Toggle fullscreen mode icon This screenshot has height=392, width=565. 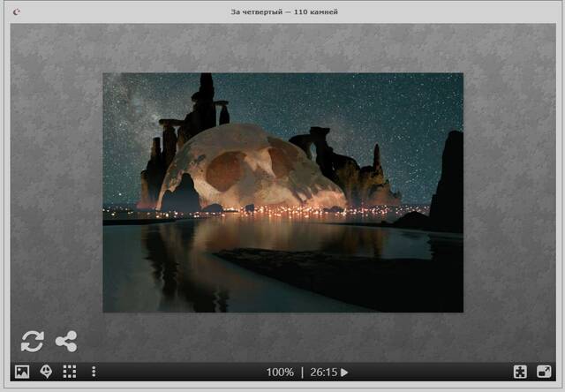(x=521, y=373)
